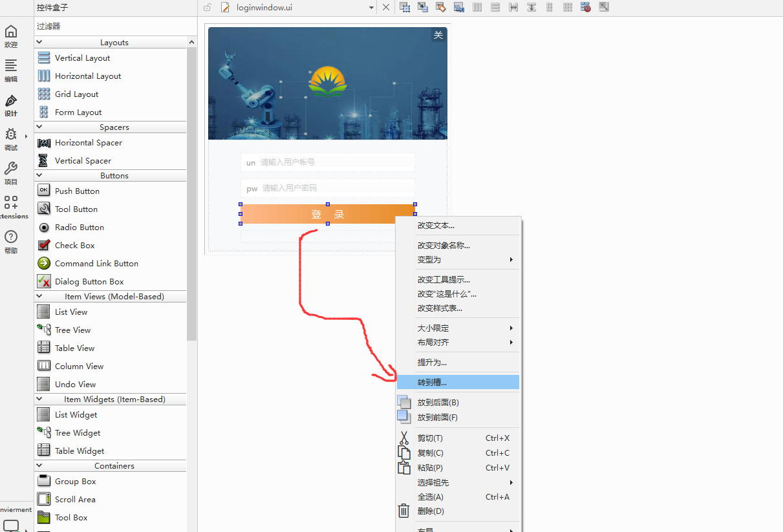Open the 项目 (Projects) mode

(x=11, y=173)
